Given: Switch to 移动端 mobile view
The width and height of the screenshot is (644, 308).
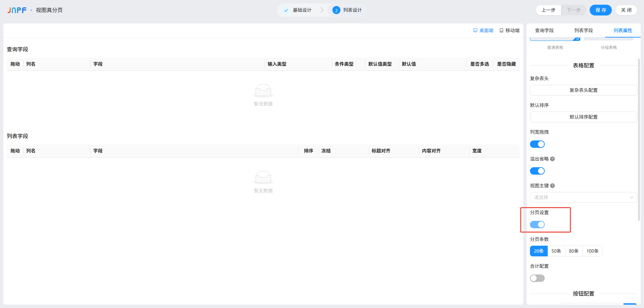Looking at the screenshot, I should pyautogui.click(x=509, y=30).
